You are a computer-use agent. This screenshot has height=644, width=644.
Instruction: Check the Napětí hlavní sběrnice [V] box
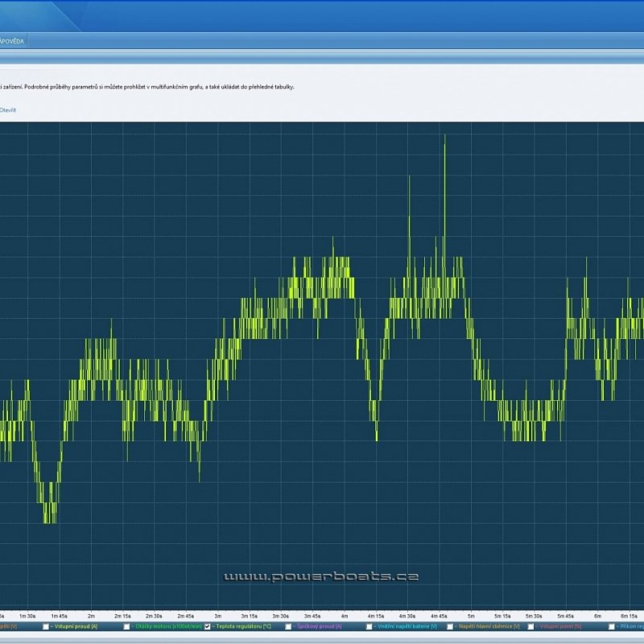[x=449, y=626]
